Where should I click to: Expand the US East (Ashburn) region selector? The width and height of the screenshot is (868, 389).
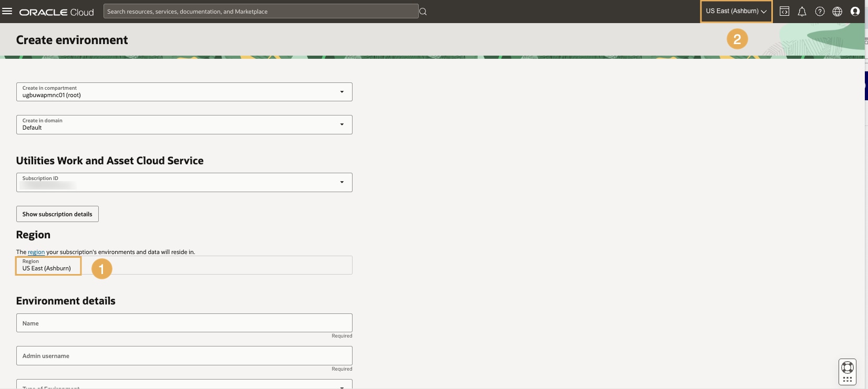[x=736, y=11]
